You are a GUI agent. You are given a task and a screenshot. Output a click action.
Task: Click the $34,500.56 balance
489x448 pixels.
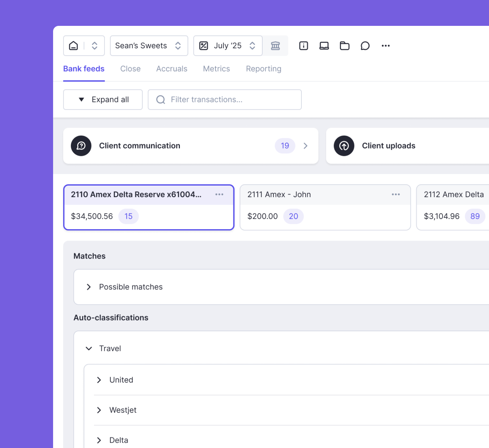(x=92, y=216)
